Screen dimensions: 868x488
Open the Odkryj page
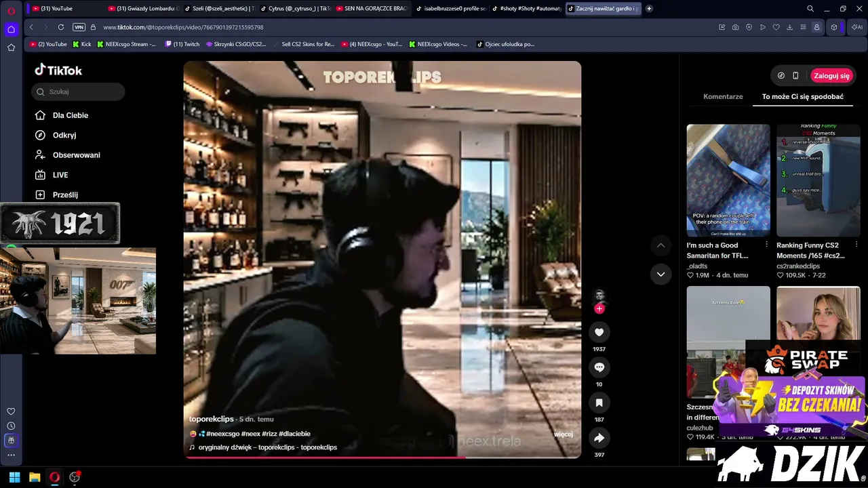(56, 135)
